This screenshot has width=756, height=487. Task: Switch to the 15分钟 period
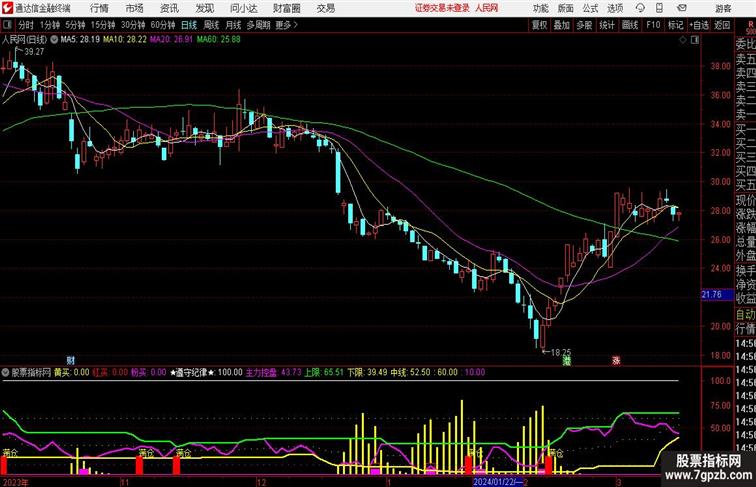click(103, 25)
